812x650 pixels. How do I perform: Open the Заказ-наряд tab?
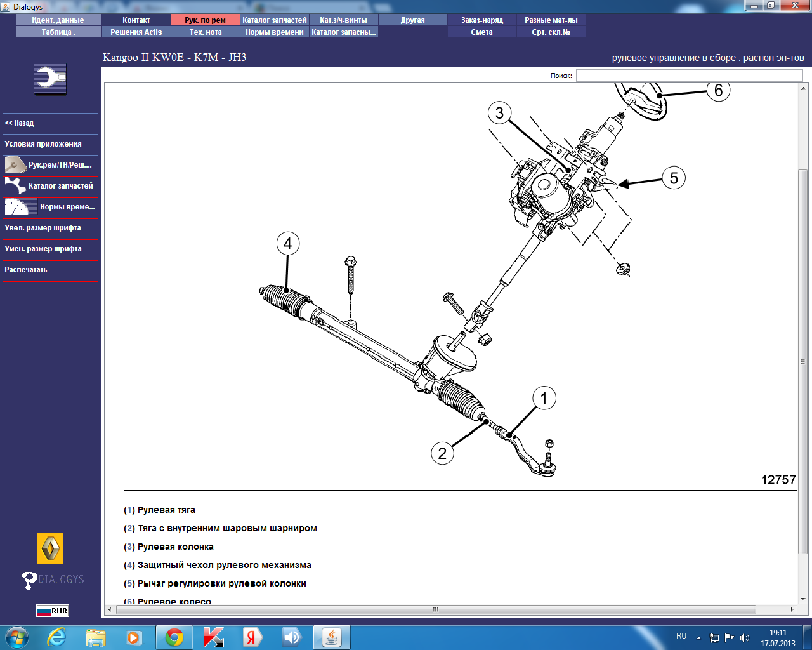482,20
